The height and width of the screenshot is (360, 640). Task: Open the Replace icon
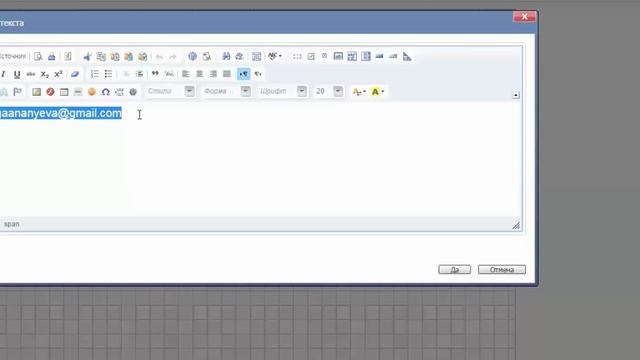click(x=240, y=56)
